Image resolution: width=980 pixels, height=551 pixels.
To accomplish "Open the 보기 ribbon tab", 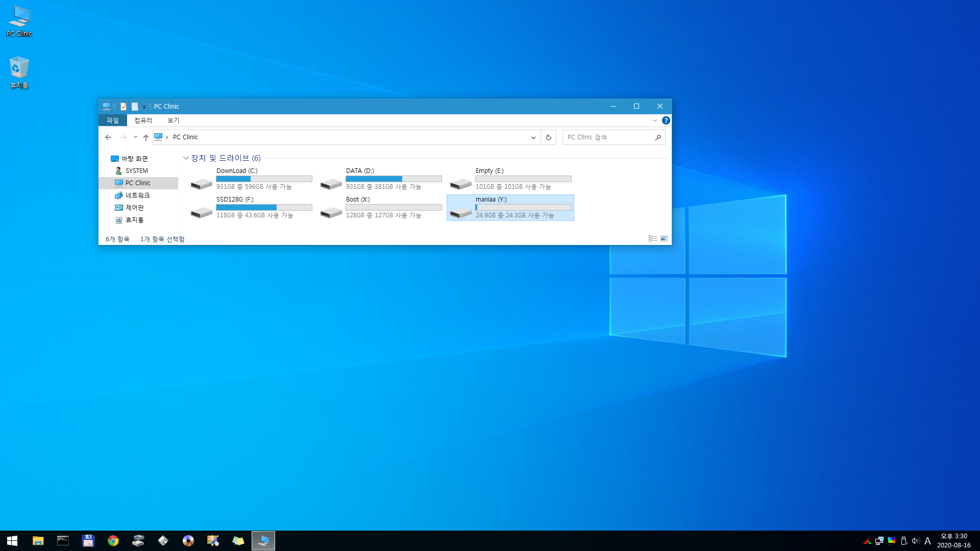I will pyautogui.click(x=174, y=120).
